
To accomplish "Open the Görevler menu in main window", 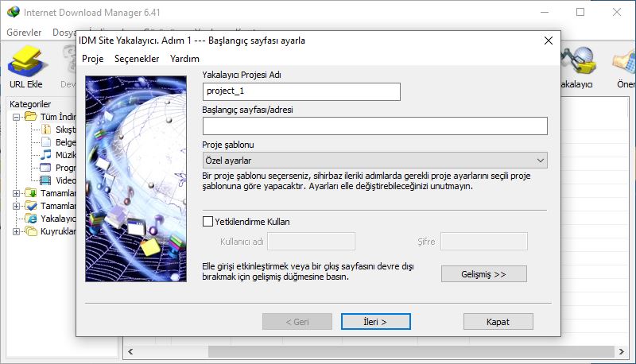I will pyautogui.click(x=24, y=33).
